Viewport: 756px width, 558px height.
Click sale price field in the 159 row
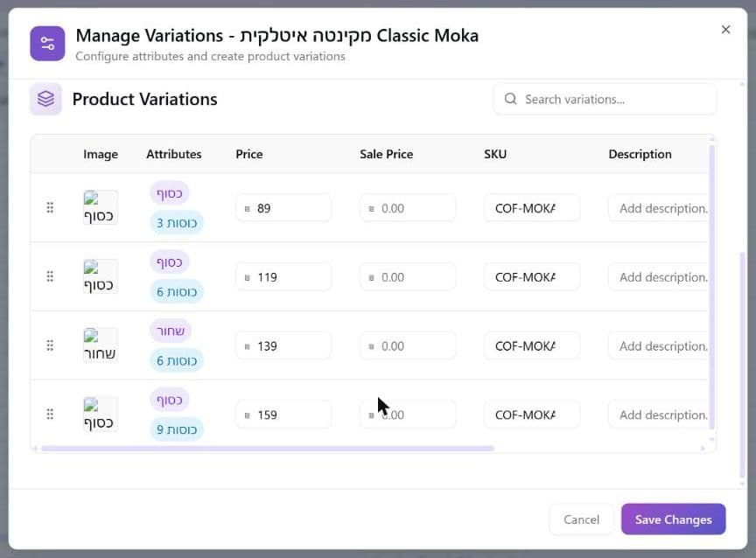click(408, 415)
